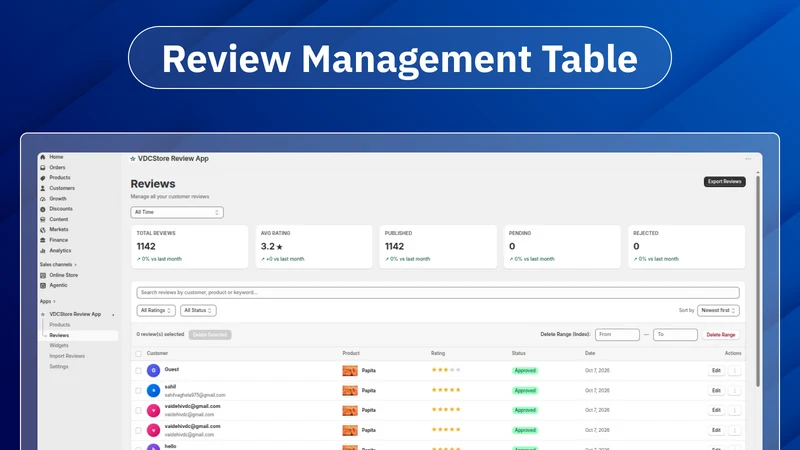Image resolution: width=800 pixels, height=450 pixels.
Task: Click the Rejected stat card
Action: (686, 246)
